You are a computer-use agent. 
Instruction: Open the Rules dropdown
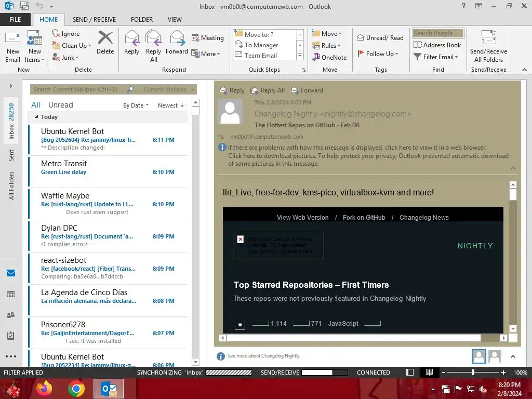(326, 46)
